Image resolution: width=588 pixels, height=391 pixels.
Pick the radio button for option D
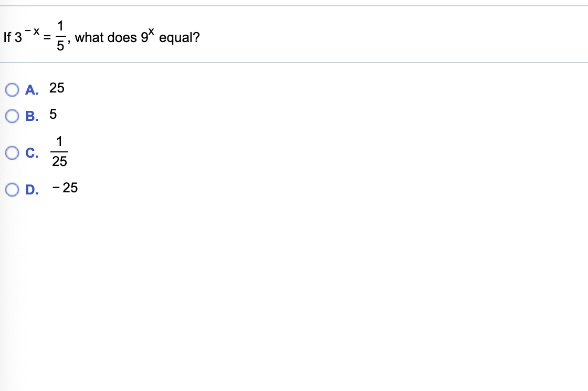[x=12, y=190]
